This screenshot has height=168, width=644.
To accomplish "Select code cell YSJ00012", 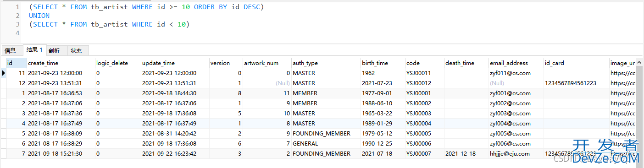I will tap(424, 83).
